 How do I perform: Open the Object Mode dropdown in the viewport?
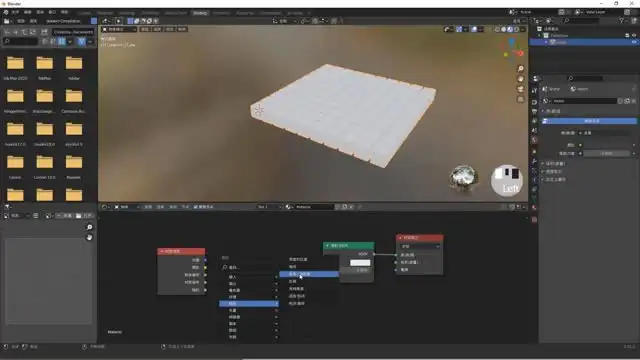[x=119, y=29]
